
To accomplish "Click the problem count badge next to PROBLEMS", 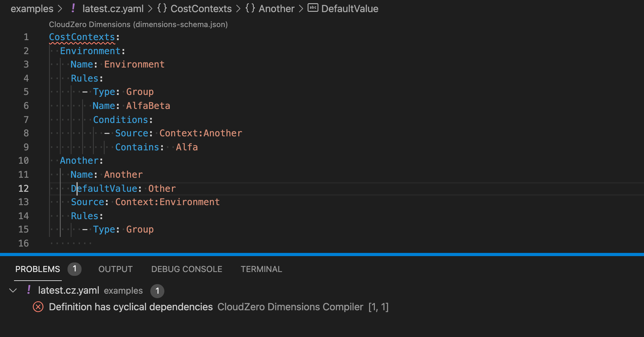I will tap(75, 269).
